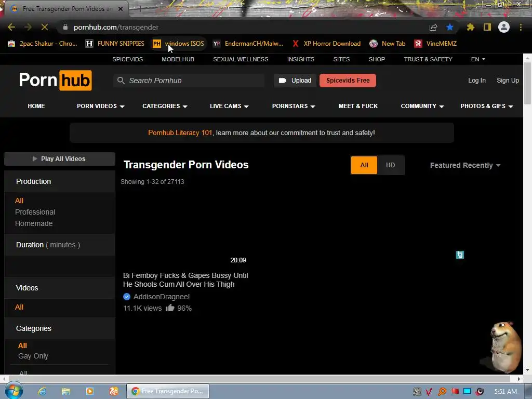Viewport: 532px width, 399px height.
Task: Expand the CATEGORIES nav menu
Action: click(x=165, y=106)
